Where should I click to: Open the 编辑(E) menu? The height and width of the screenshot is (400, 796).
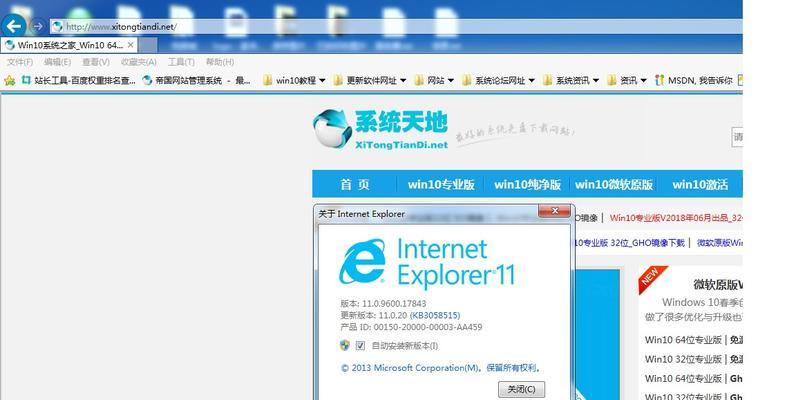(x=57, y=62)
